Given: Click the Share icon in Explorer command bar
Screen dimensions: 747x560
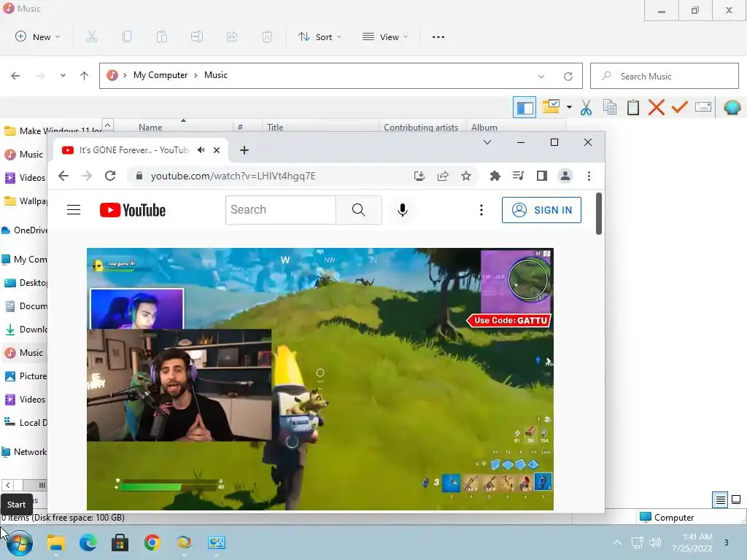Looking at the screenshot, I should pyautogui.click(x=232, y=36).
